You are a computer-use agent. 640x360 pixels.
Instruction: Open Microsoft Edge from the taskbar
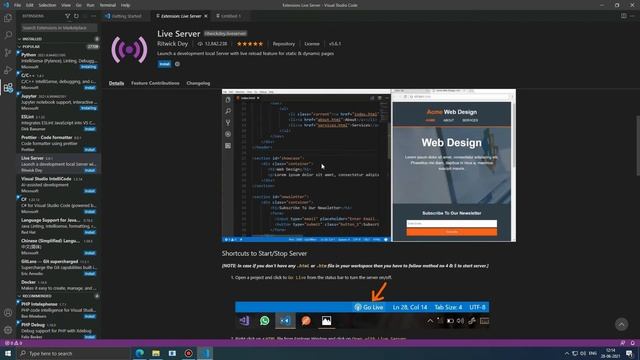pos(140,353)
